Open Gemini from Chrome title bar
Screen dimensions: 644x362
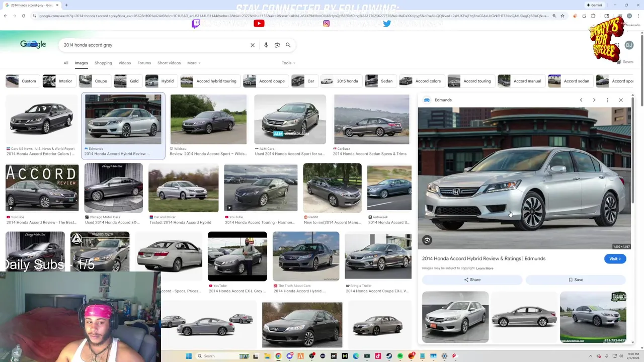594,5
